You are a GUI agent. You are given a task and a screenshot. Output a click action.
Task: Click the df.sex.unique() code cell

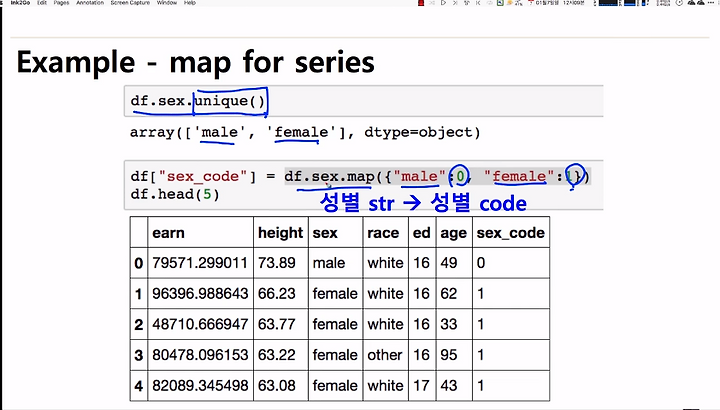pyautogui.click(x=363, y=101)
